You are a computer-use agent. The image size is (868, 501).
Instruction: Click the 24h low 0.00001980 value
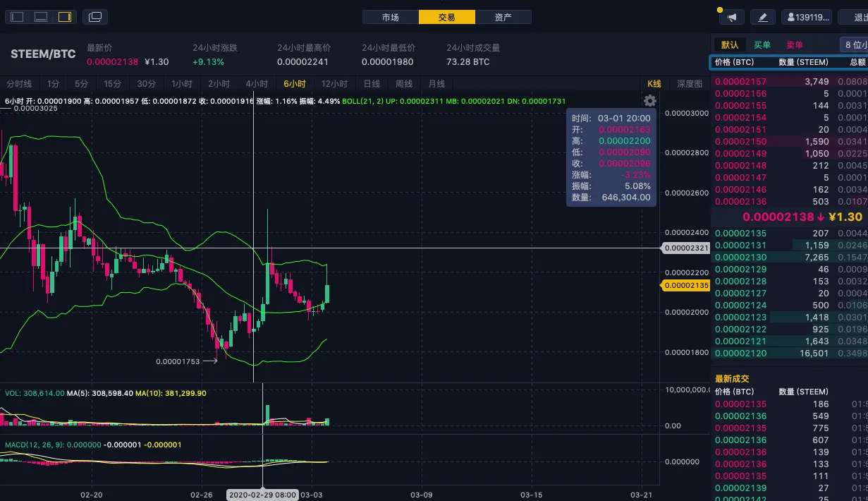coord(387,62)
